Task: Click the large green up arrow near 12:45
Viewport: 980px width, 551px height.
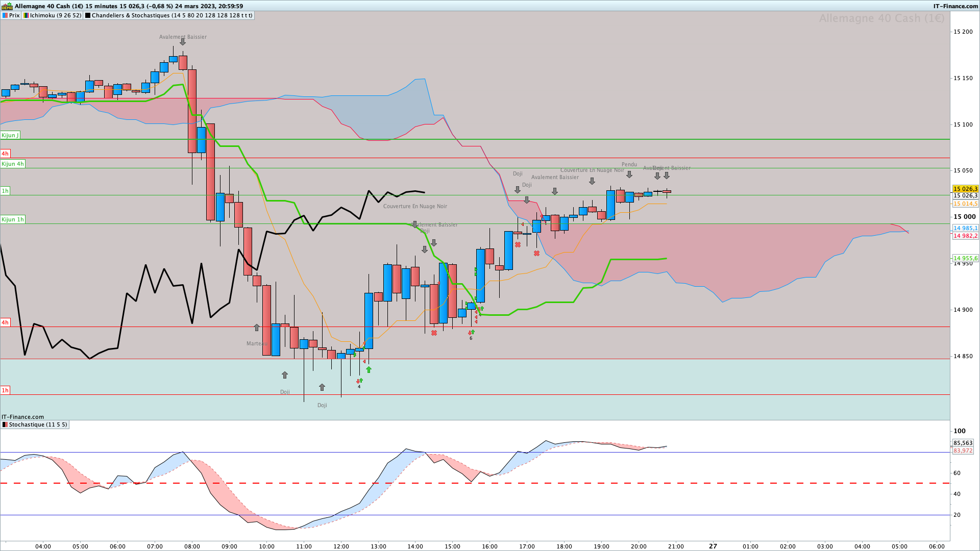Action: point(369,370)
